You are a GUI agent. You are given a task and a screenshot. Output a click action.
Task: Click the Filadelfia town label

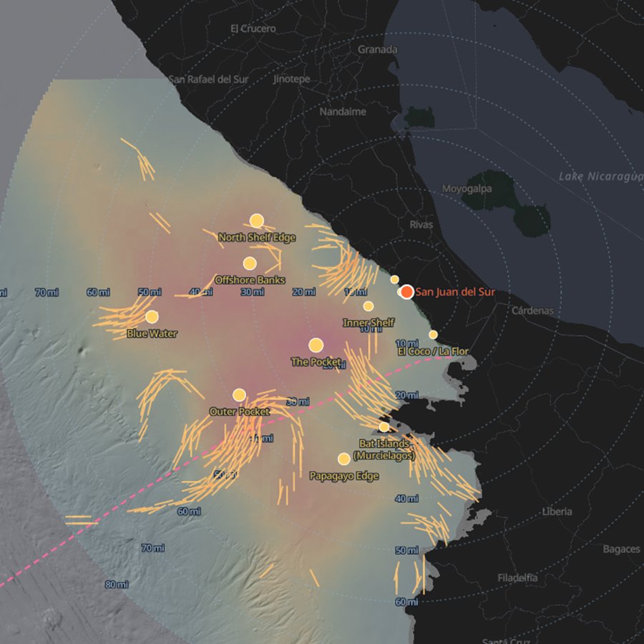pos(517,578)
